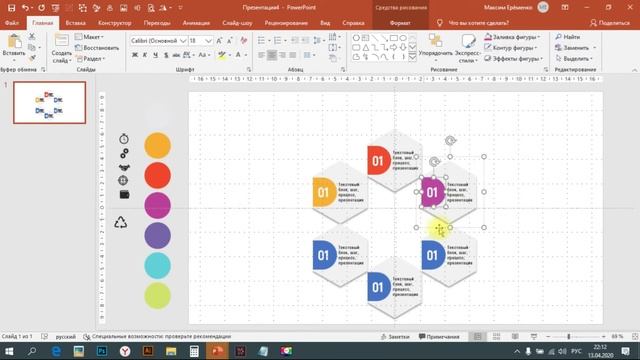Open the Переходы ribbon tab
This screenshot has height=360, width=640.
click(157, 23)
